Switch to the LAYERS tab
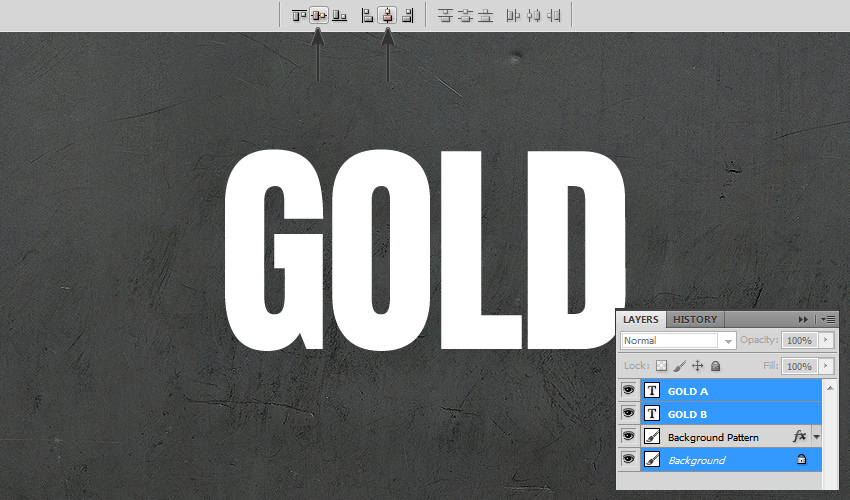 (x=641, y=319)
